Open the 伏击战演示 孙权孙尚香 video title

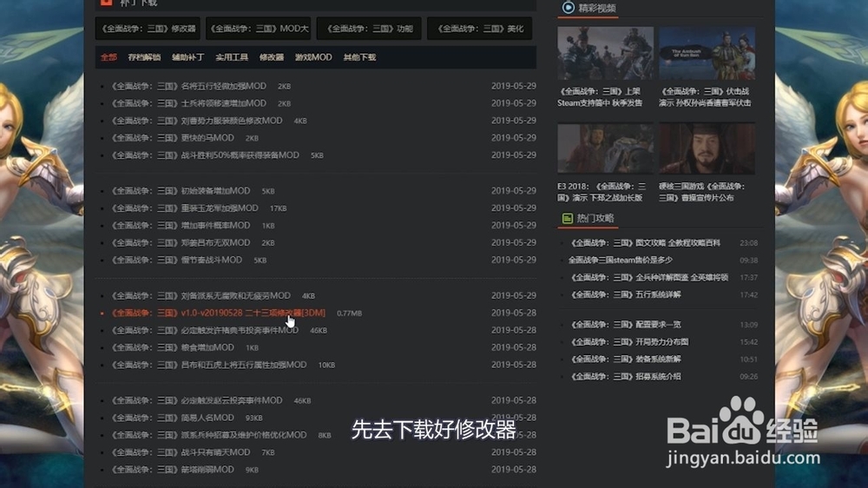tap(705, 97)
